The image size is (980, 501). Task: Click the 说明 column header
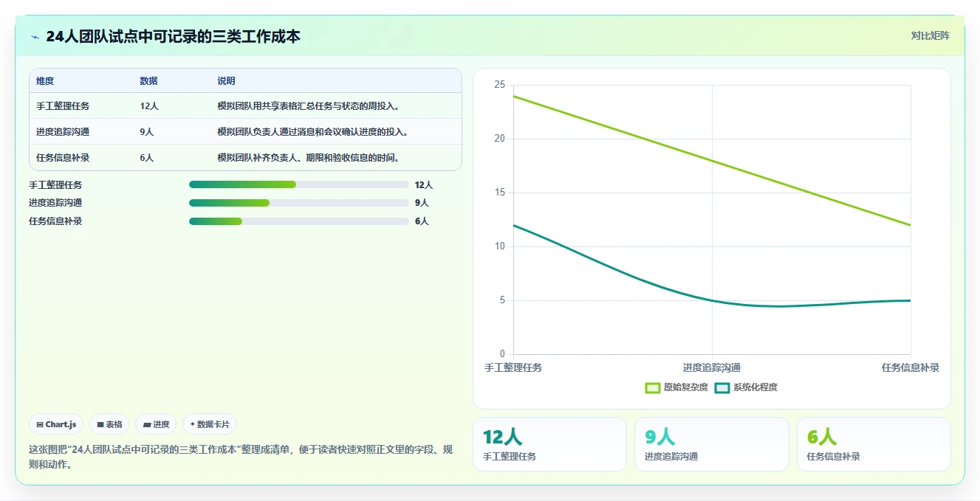(226, 81)
